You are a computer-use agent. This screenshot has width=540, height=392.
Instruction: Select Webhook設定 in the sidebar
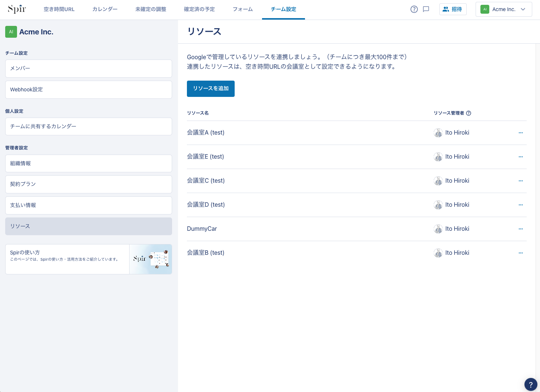pos(88,89)
